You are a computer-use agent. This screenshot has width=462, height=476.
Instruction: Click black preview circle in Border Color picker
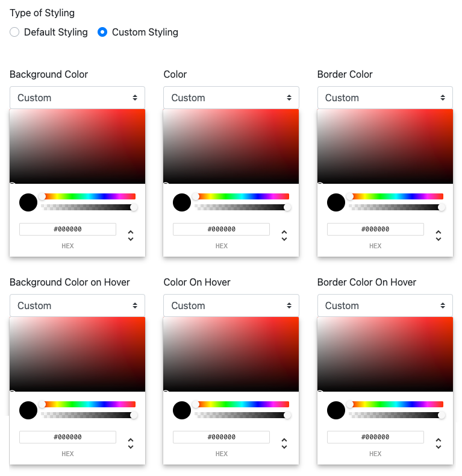click(336, 202)
